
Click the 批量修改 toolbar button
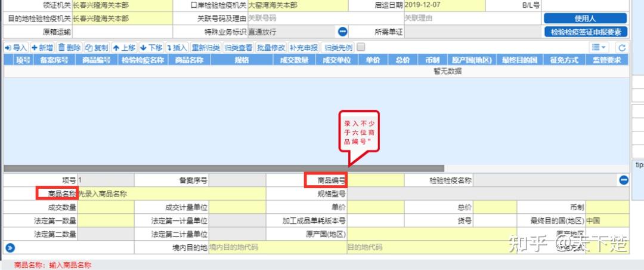click(x=271, y=48)
